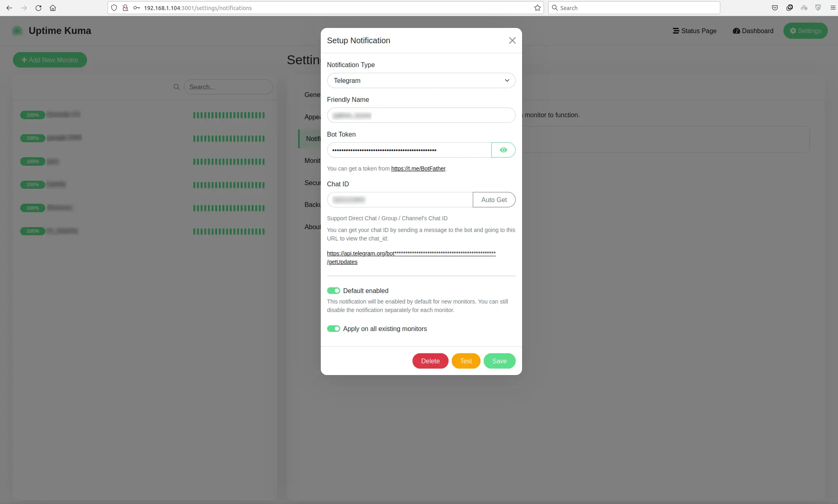The width and height of the screenshot is (838, 504).
Task: Click the first monitor's 100% badge
Action: coord(32,115)
